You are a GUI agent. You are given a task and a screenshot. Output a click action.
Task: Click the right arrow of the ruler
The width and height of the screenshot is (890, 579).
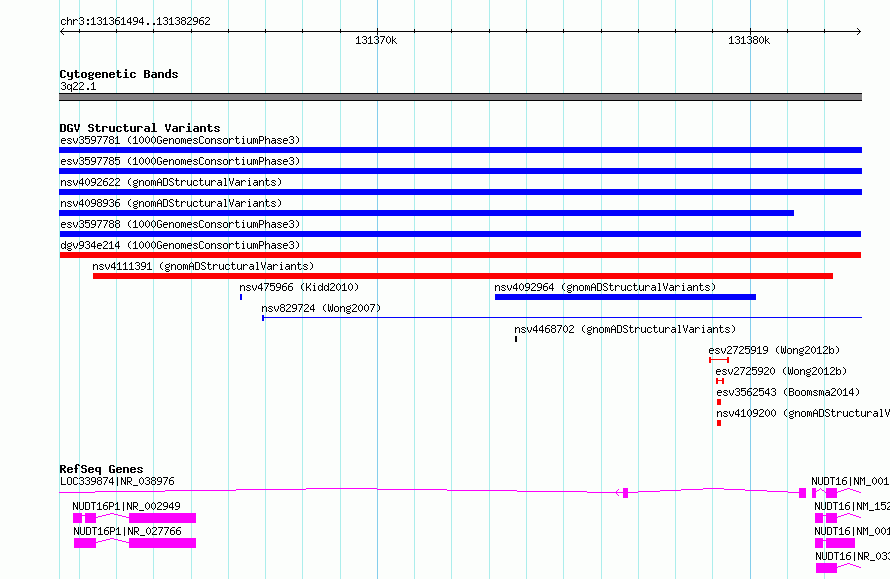click(859, 31)
